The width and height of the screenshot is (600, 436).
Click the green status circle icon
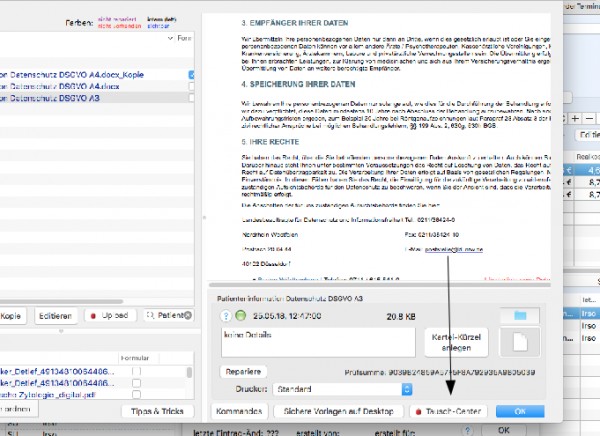pos(241,316)
